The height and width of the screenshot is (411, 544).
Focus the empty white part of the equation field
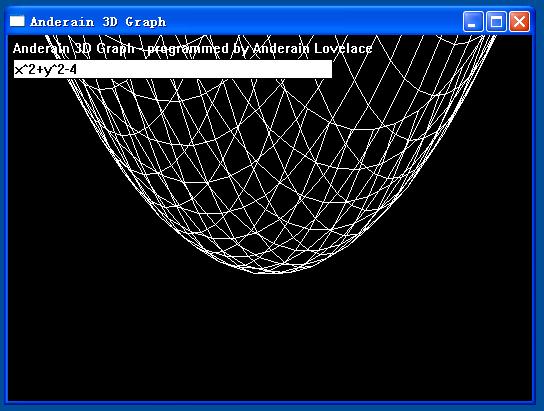(204, 69)
